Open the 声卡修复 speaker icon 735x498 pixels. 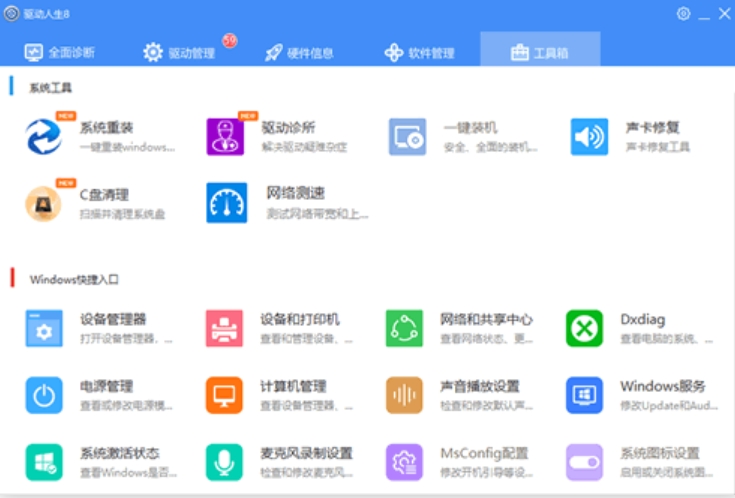pos(589,136)
